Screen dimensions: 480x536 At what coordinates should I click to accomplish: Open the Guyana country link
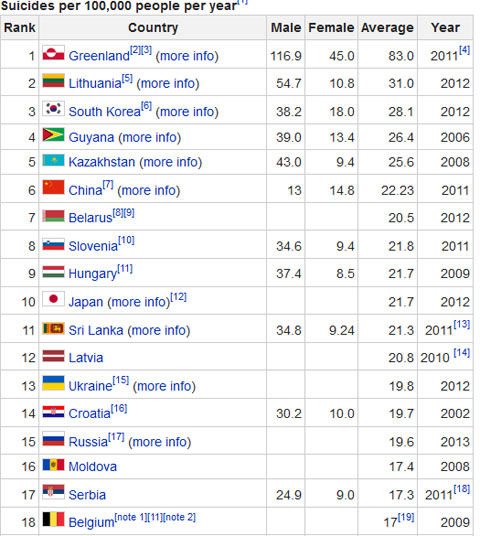tap(91, 137)
